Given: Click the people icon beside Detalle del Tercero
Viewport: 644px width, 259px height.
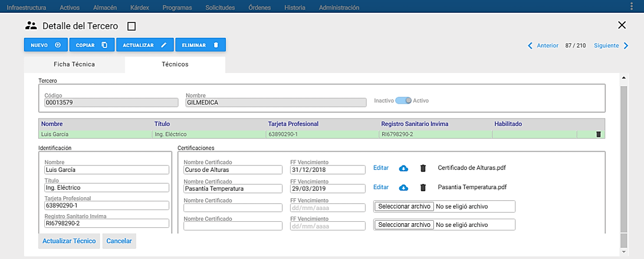Looking at the screenshot, I should pos(31,26).
